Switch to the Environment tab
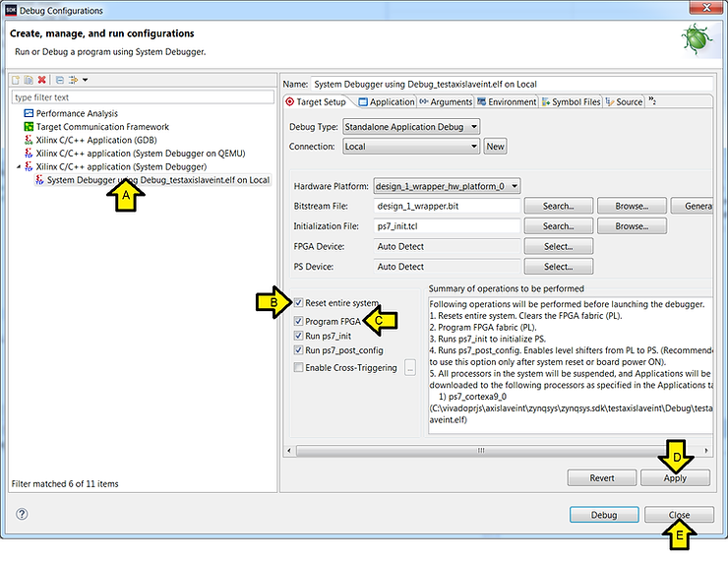The height and width of the screenshot is (563, 728). 507,101
